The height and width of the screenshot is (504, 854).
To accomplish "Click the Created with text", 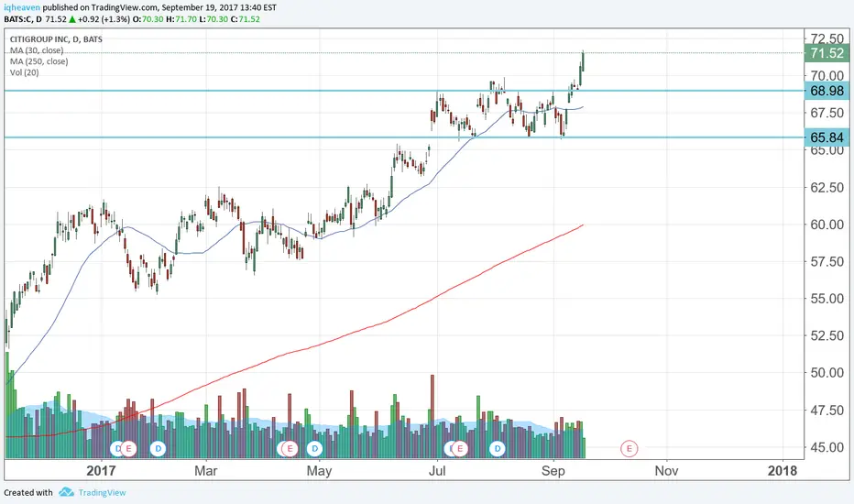I will [28, 493].
